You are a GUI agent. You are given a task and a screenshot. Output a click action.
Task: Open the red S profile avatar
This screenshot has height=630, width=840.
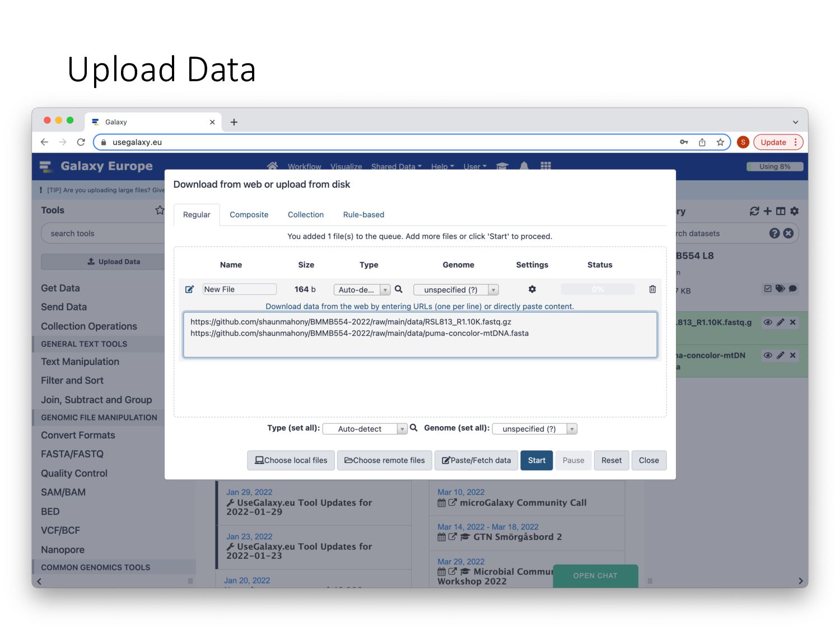pyautogui.click(x=743, y=142)
